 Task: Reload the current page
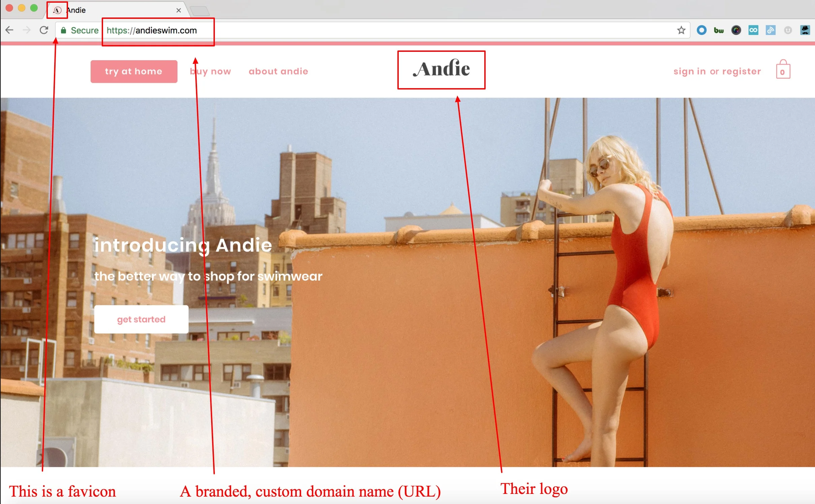pyautogui.click(x=44, y=30)
